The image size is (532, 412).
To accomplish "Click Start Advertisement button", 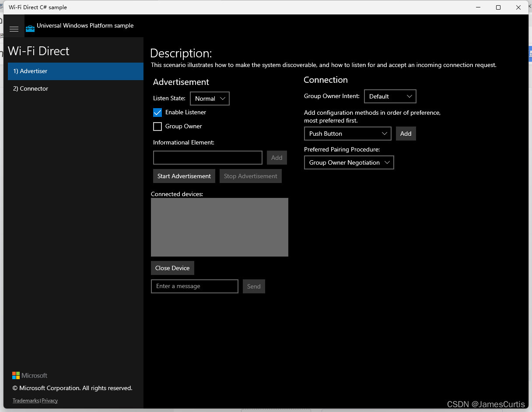I will click(184, 176).
